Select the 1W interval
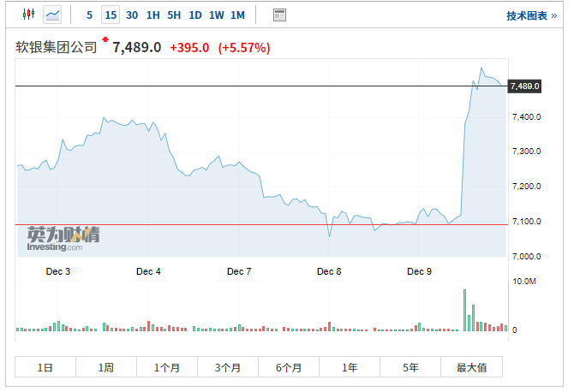 click(217, 15)
